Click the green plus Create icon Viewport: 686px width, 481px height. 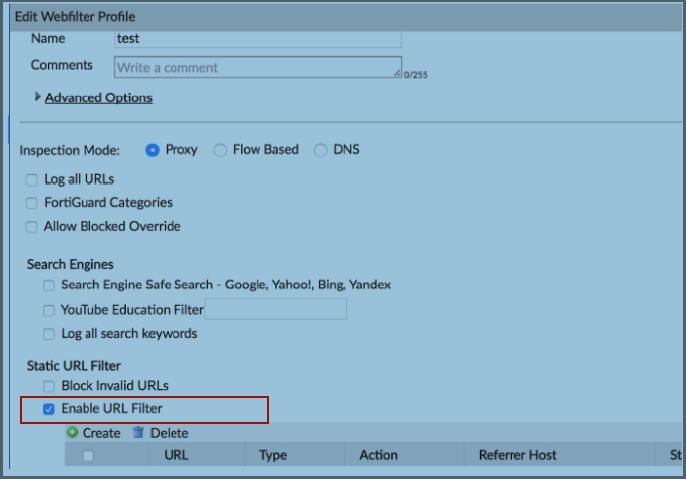(x=72, y=432)
